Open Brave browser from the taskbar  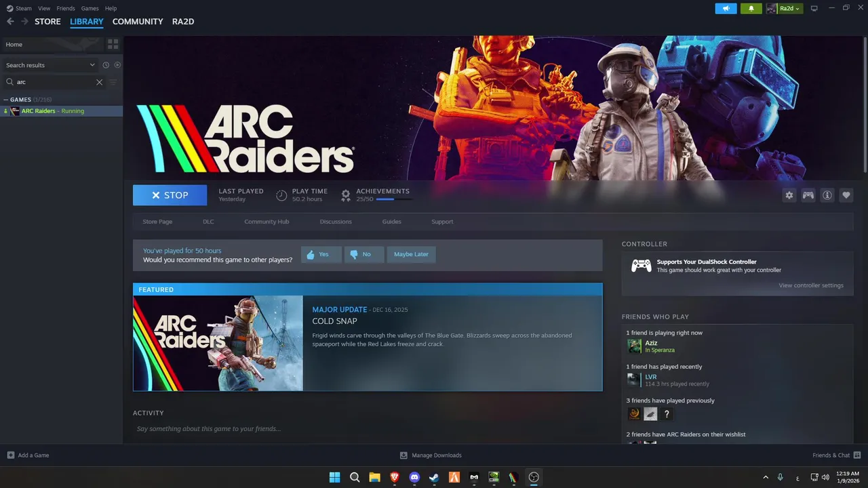click(395, 477)
